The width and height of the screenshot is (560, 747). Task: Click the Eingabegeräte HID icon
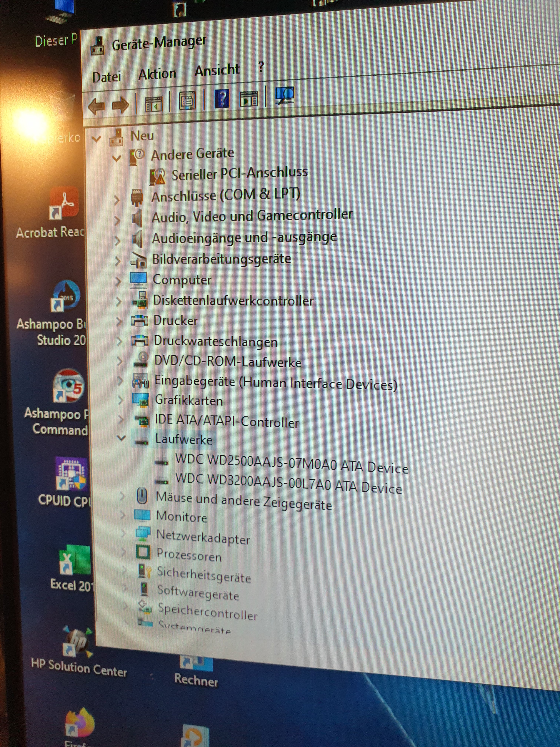[x=141, y=381]
